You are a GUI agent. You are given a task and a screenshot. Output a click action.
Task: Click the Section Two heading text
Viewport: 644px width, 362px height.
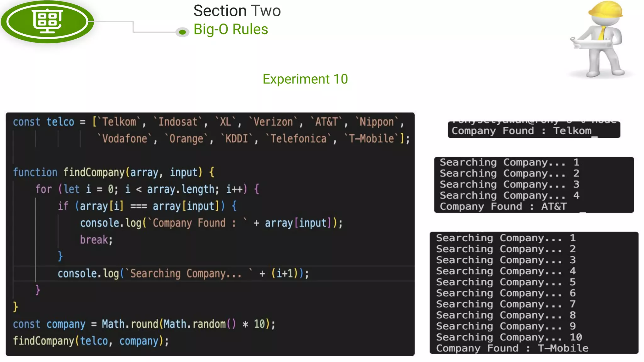click(237, 11)
